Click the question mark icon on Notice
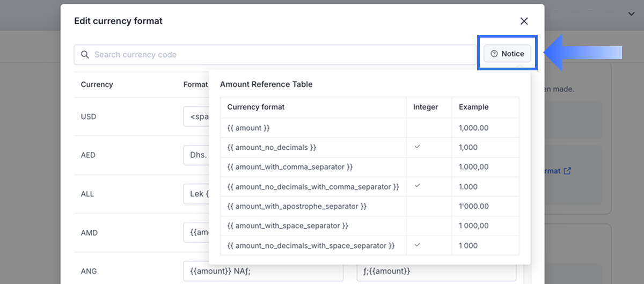Image resolution: width=644 pixels, height=284 pixels. [494, 54]
